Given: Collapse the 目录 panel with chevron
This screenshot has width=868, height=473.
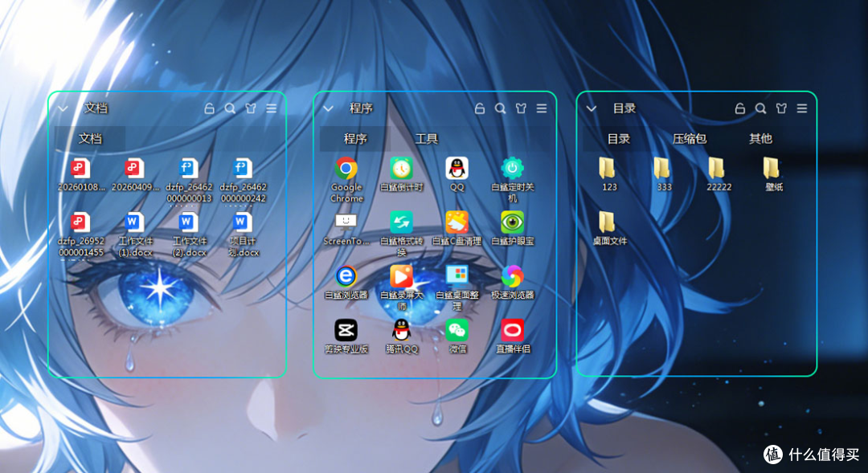Looking at the screenshot, I should 592,109.
